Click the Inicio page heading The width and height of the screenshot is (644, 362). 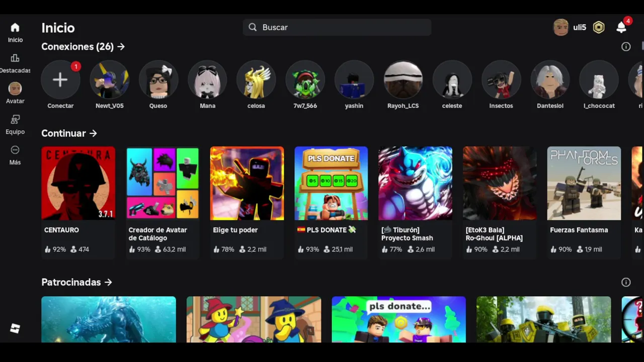pyautogui.click(x=58, y=28)
